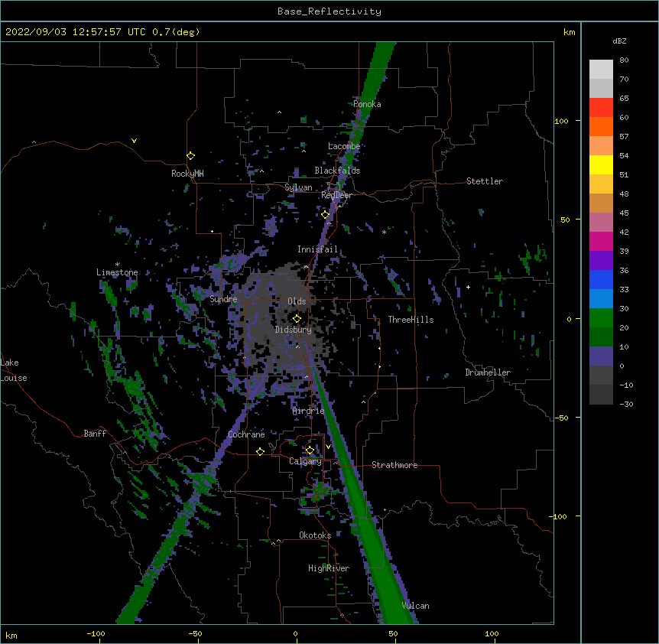Select the 80 dBZ light gray swatch
Viewport: 659px width, 644px height.
coord(601,70)
